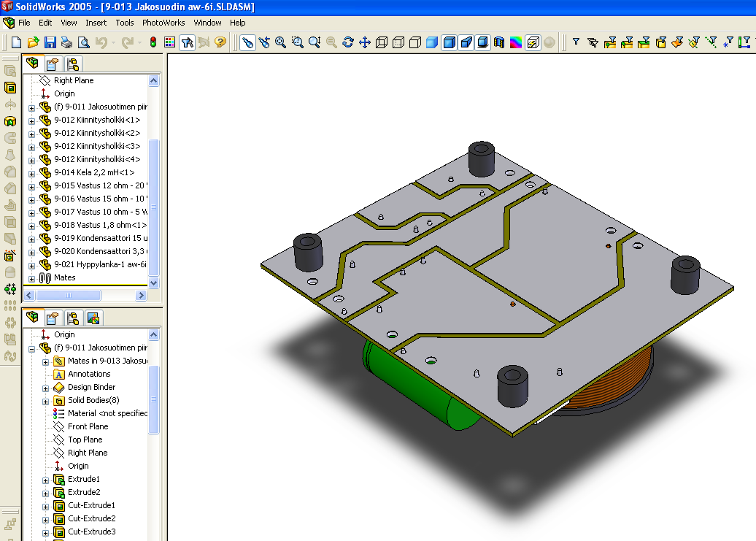Open the PhotoWorks menu
The height and width of the screenshot is (541, 756).
tap(163, 23)
